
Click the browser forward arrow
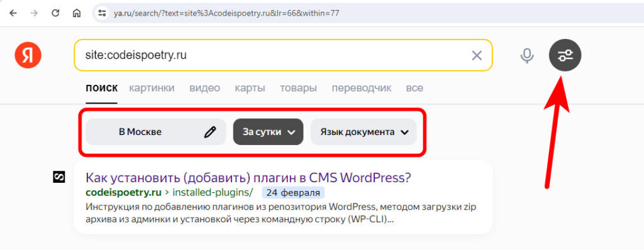pyautogui.click(x=35, y=13)
